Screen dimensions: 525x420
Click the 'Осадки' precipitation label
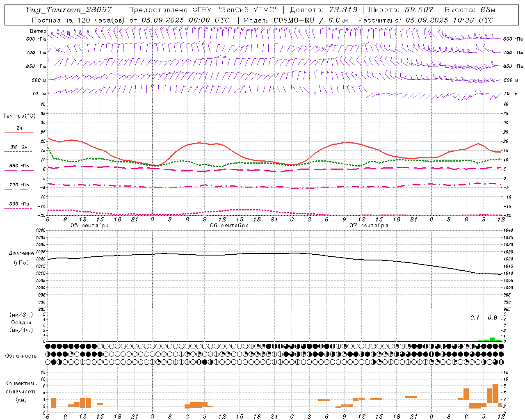pos(21,322)
